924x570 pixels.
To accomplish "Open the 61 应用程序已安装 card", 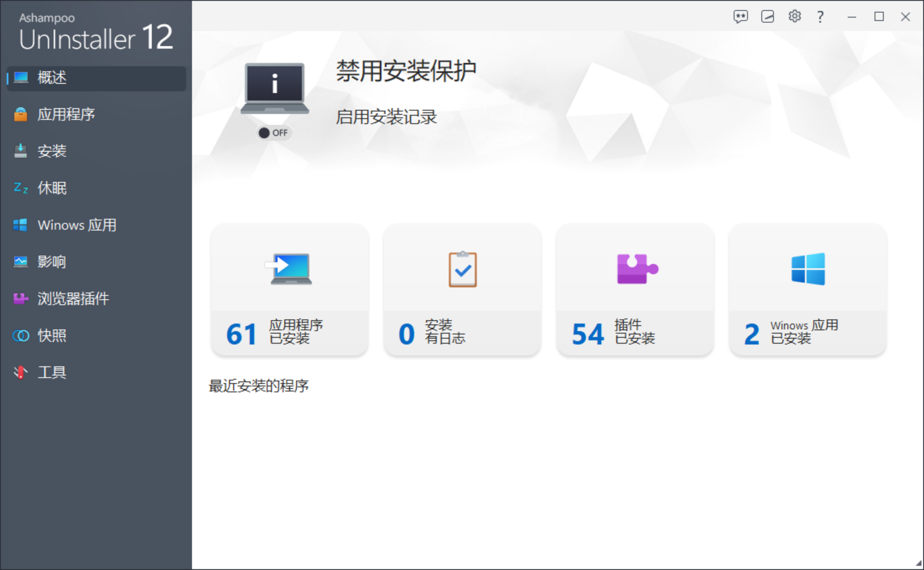I will (290, 290).
